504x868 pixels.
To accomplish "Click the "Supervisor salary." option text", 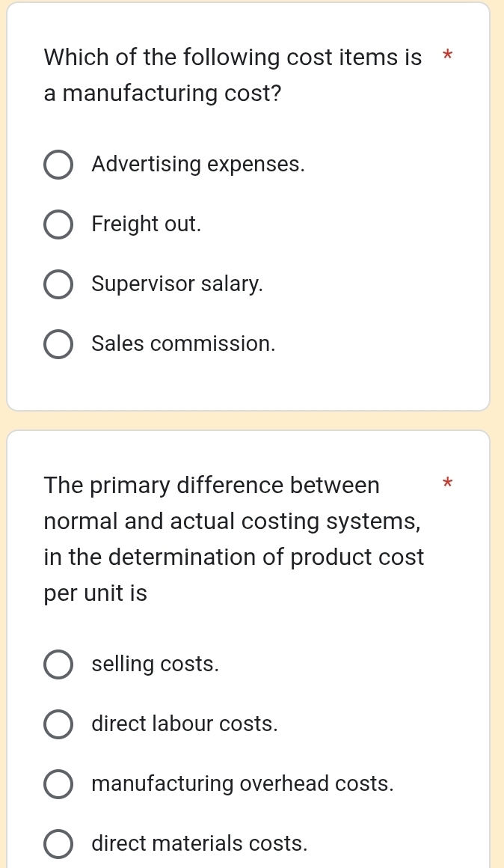I will 178,285.
